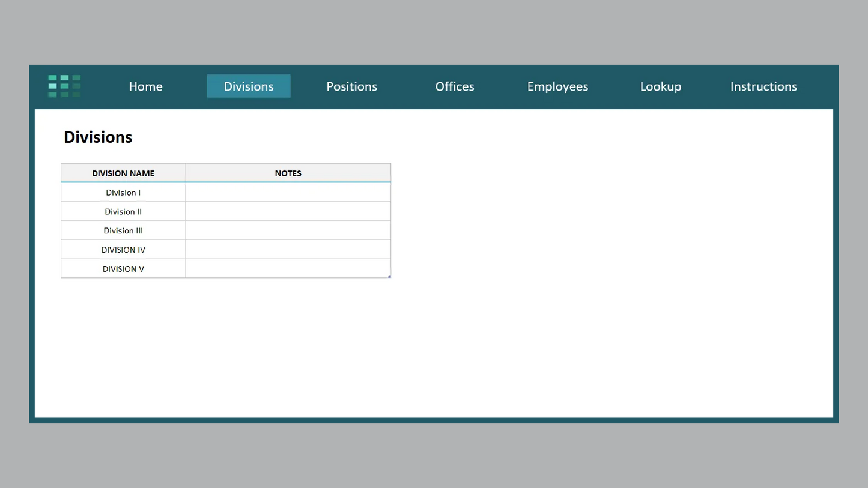
Task: Navigate to the Home tab
Action: tap(145, 86)
